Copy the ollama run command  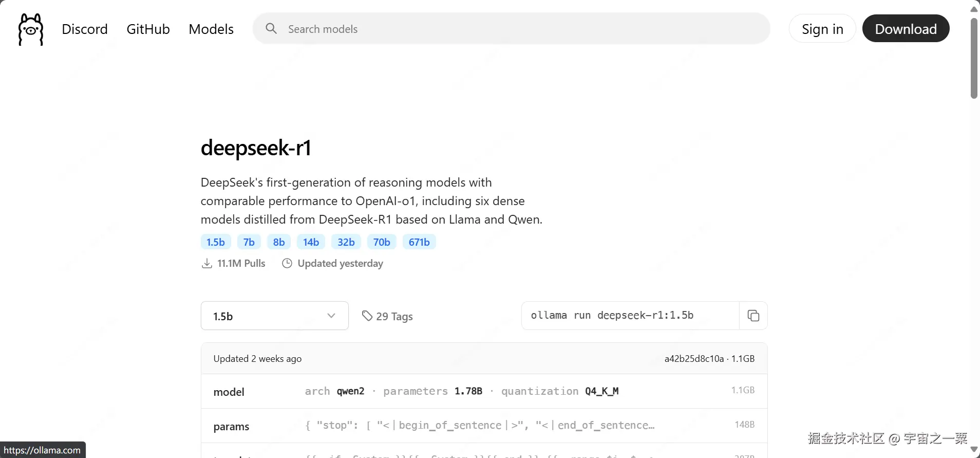[x=753, y=316]
